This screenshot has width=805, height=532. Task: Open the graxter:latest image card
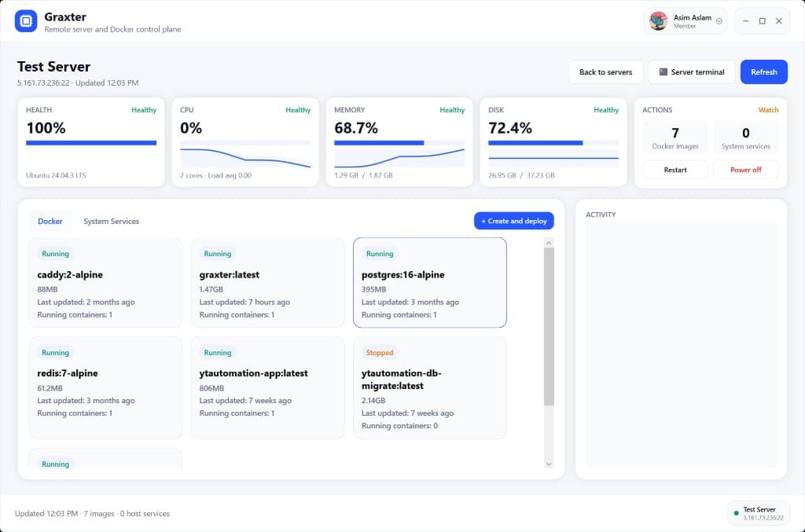click(x=267, y=282)
